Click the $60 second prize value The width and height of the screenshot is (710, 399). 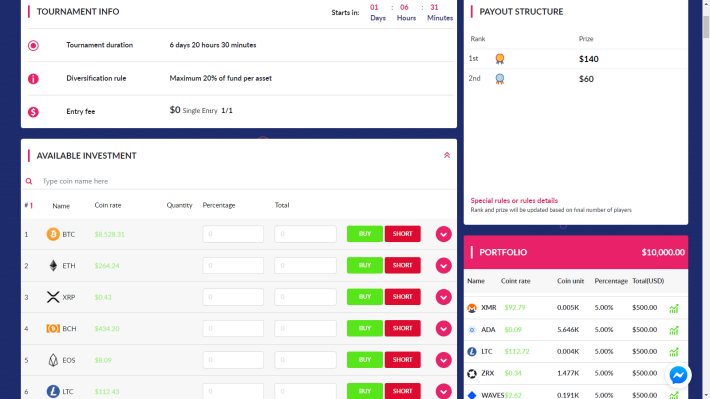(586, 79)
